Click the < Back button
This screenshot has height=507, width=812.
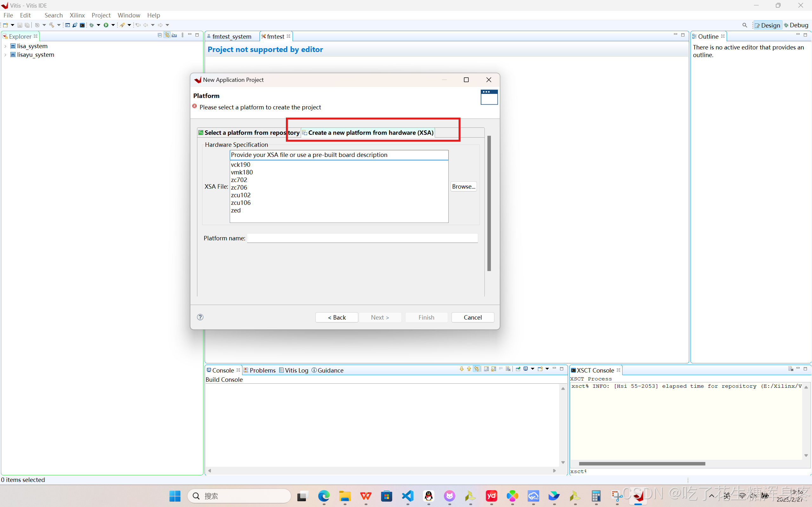pos(337,317)
